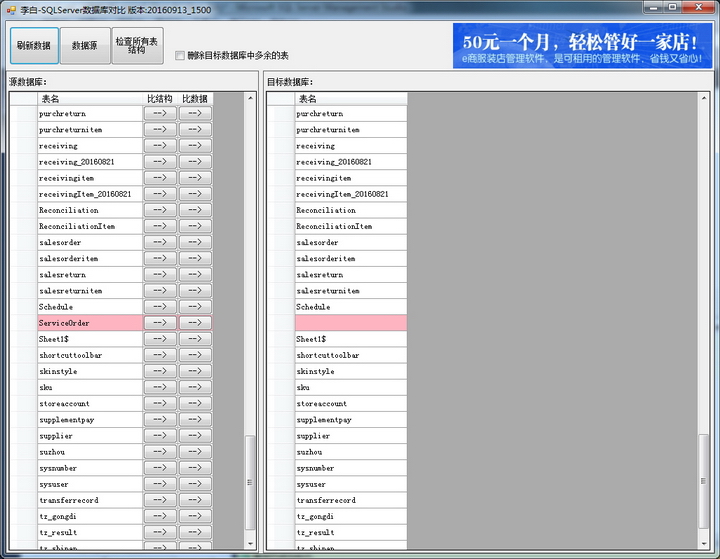Image resolution: width=720 pixels, height=559 pixels.
Task: Click 比数据 column header
Action: coord(195,99)
